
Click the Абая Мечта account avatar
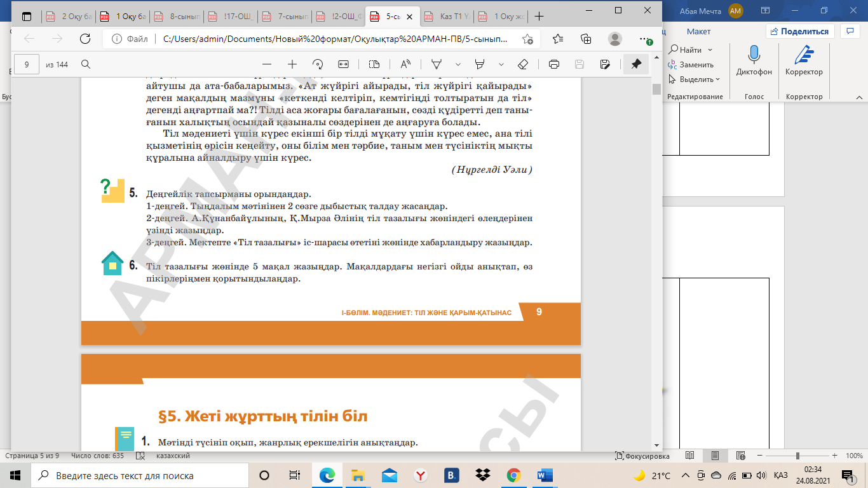pos(735,11)
